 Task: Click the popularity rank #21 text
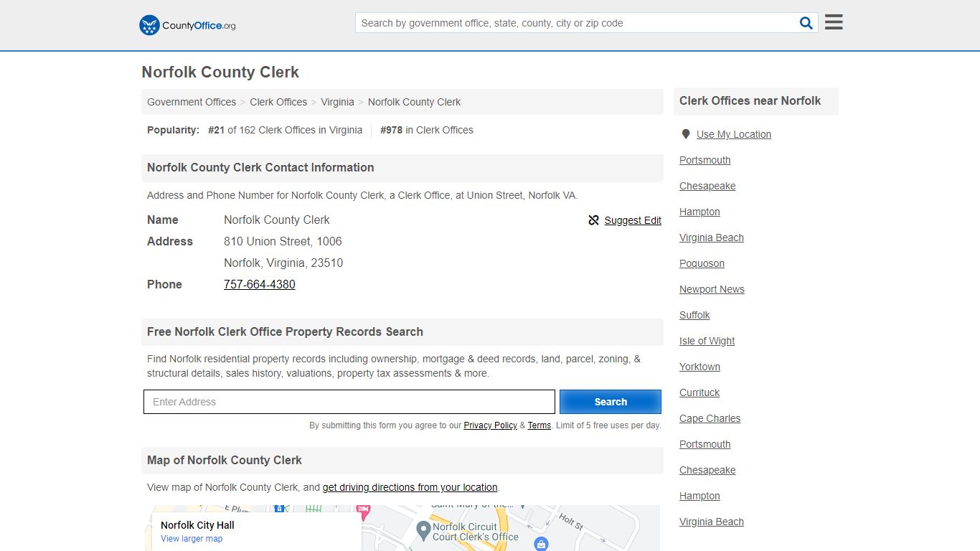(216, 130)
